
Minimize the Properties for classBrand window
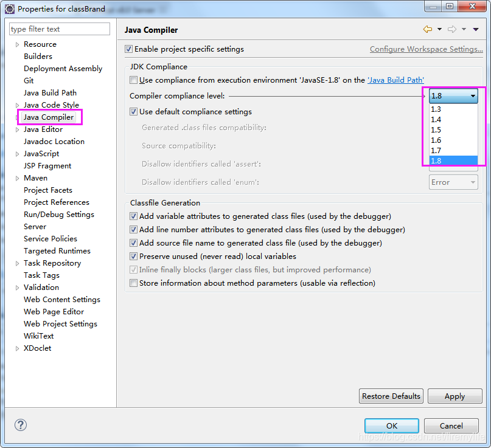(x=433, y=6)
